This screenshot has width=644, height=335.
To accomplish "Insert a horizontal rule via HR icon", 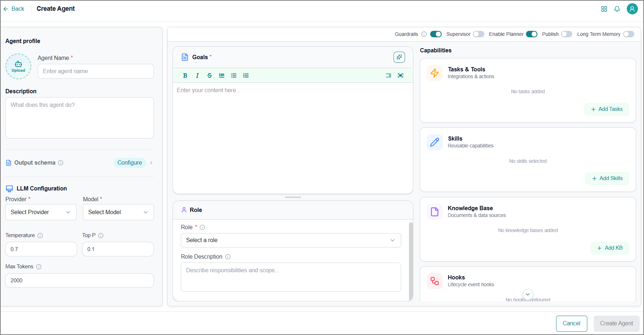I will point(222,75).
